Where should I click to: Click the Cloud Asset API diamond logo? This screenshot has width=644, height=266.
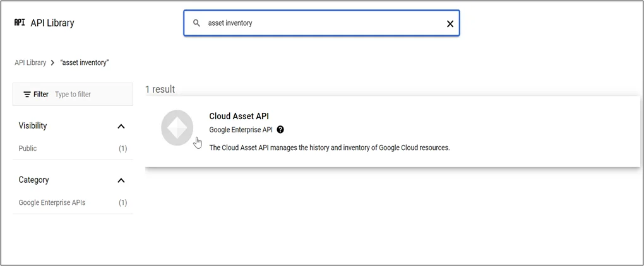pyautogui.click(x=177, y=127)
